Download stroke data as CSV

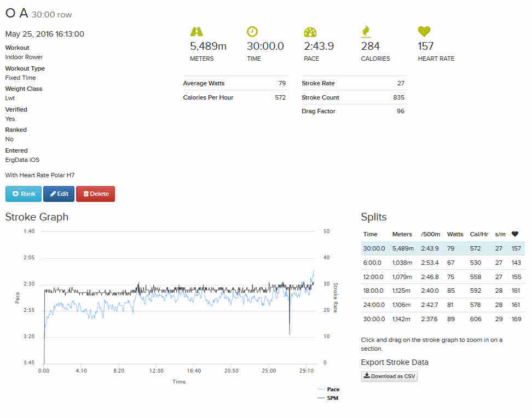coord(389,376)
